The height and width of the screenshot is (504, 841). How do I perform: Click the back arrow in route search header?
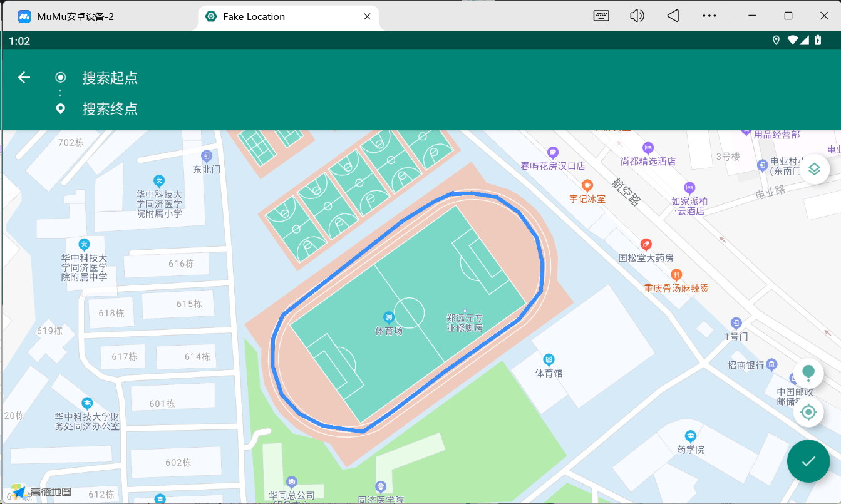pyautogui.click(x=24, y=77)
